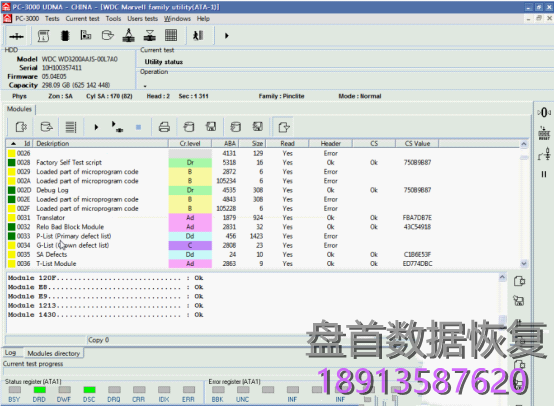Click the soft reset icon in right sidebar
The image size is (554, 406).
[x=544, y=134]
